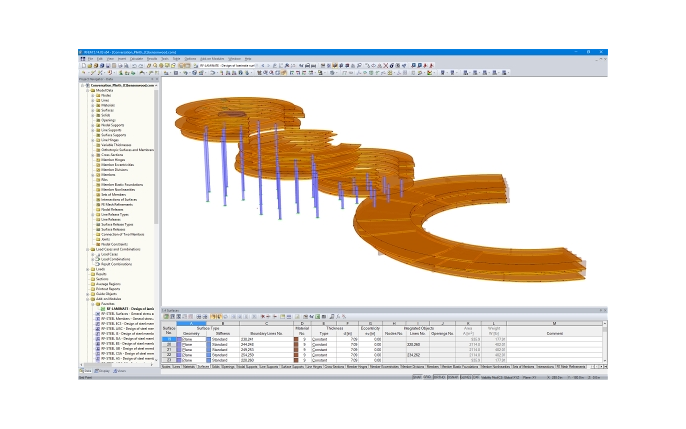Image resolution: width=686 pixels, height=429 pixels.
Task: Toggle OSNAP in the status bar
Action: 453,377
